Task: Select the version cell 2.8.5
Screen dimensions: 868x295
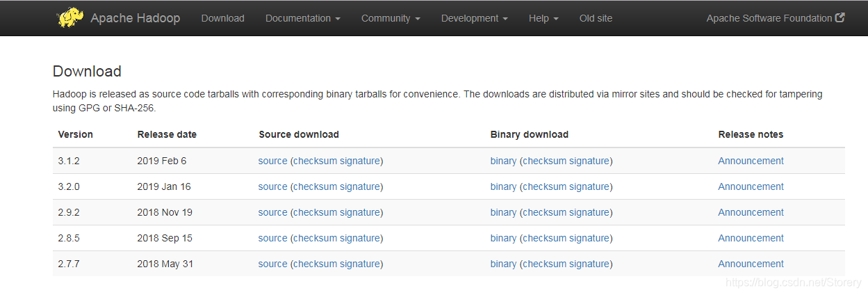Action: point(69,238)
